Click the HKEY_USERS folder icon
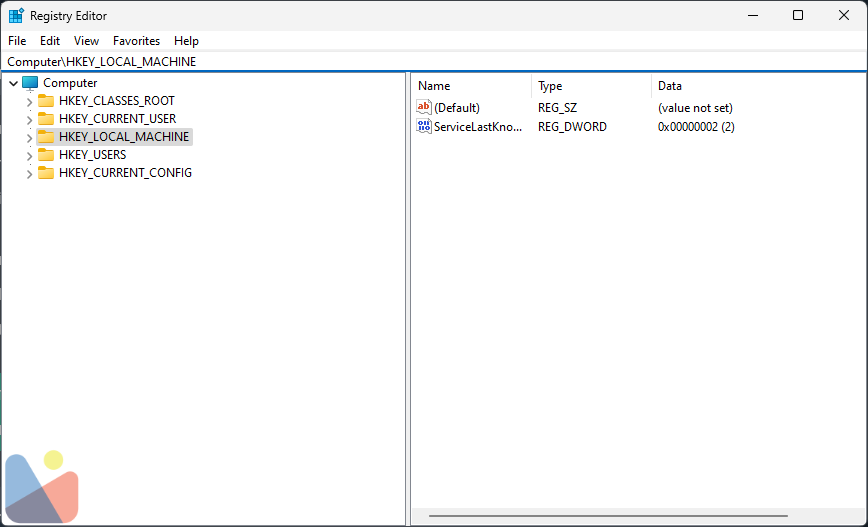This screenshot has width=868, height=527. 46,155
